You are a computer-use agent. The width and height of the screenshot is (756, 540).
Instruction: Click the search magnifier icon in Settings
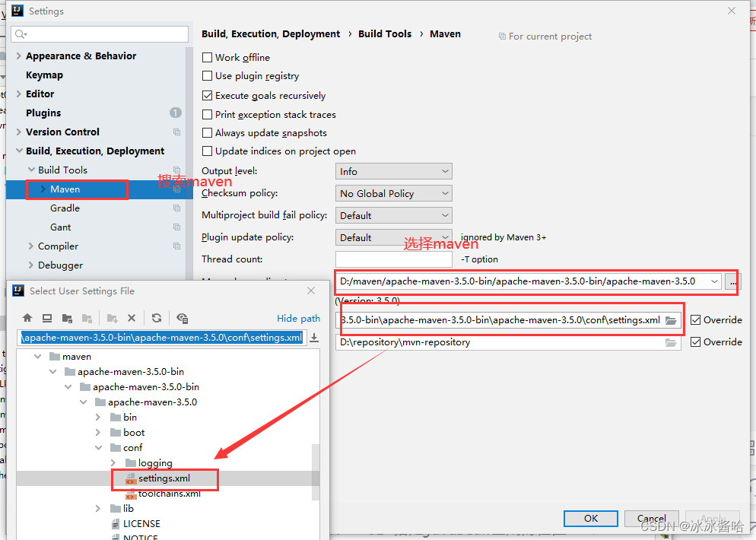pos(21,33)
